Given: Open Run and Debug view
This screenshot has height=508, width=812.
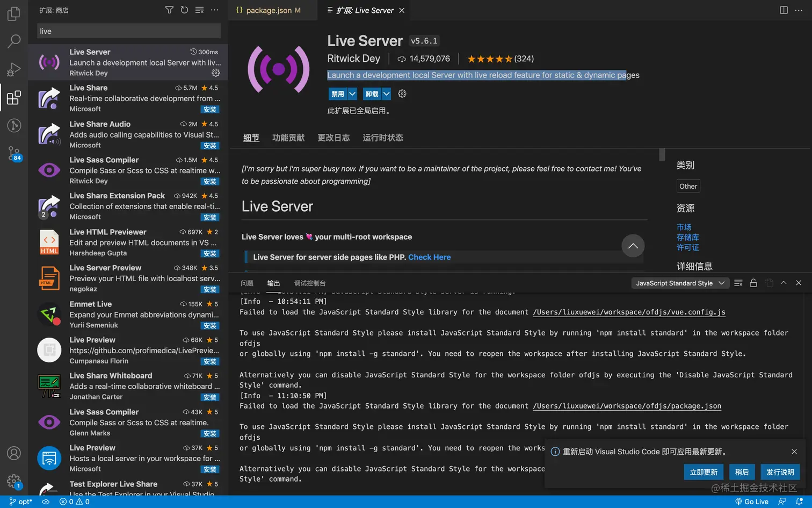Looking at the screenshot, I should [14, 69].
